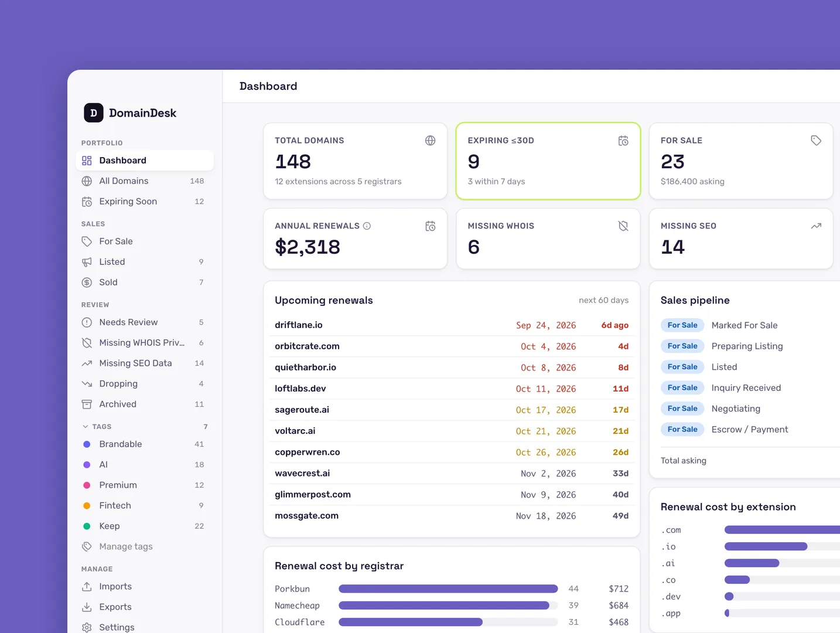
Task: Open the Missing WHOIS card
Action: tap(548, 239)
